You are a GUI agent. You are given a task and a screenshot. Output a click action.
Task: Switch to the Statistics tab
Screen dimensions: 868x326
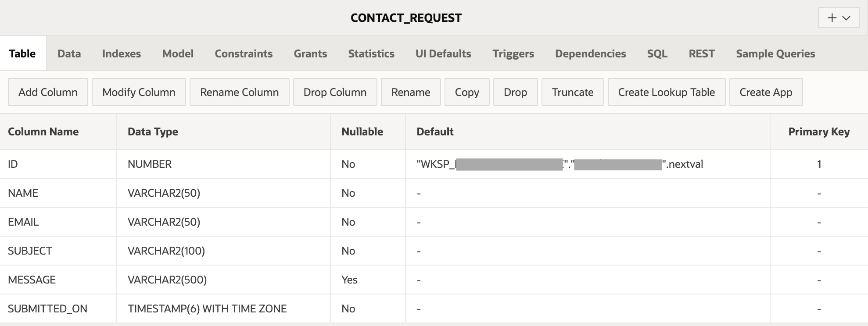pos(371,53)
